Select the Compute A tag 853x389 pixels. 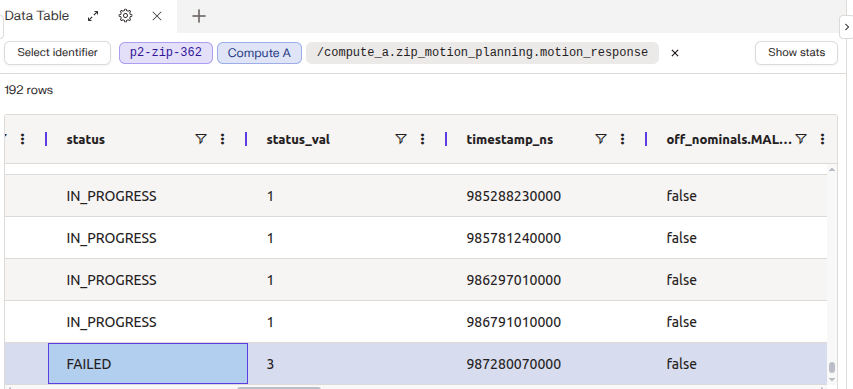coord(259,53)
